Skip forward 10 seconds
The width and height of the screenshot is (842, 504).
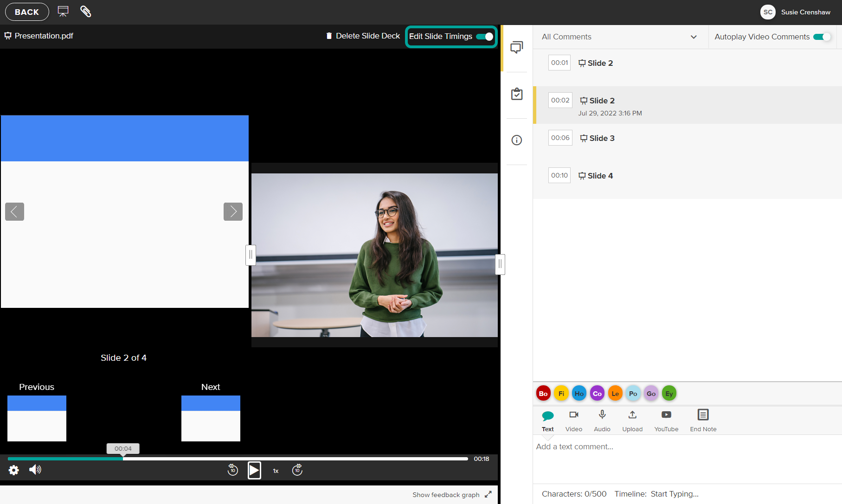click(297, 470)
